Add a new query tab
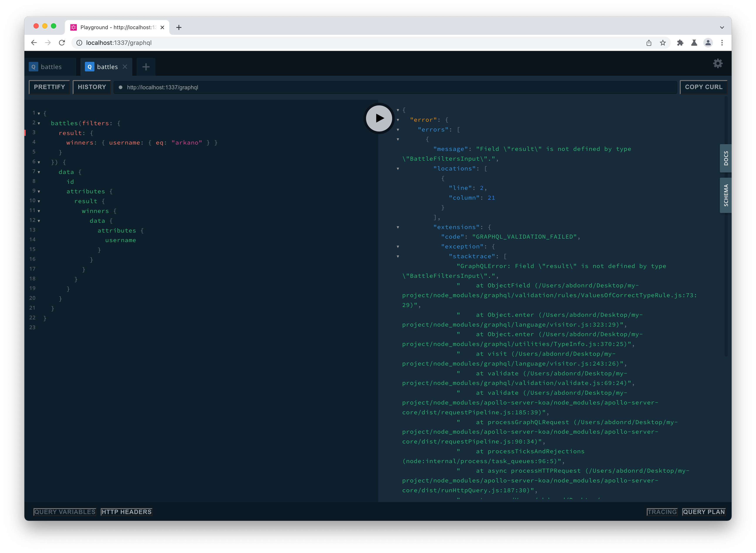756x553 pixels. click(146, 67)
